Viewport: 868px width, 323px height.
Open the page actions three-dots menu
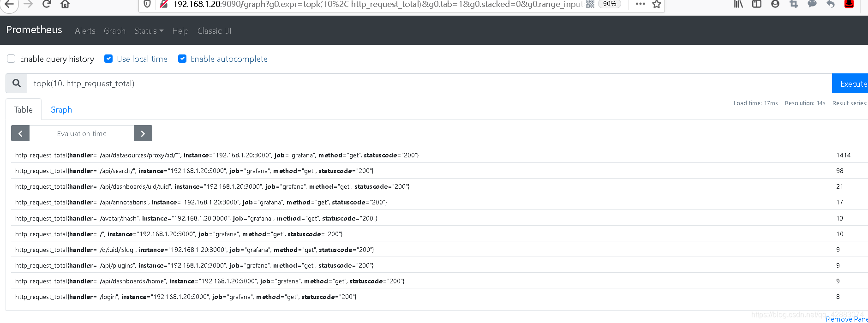click(640, 4)
